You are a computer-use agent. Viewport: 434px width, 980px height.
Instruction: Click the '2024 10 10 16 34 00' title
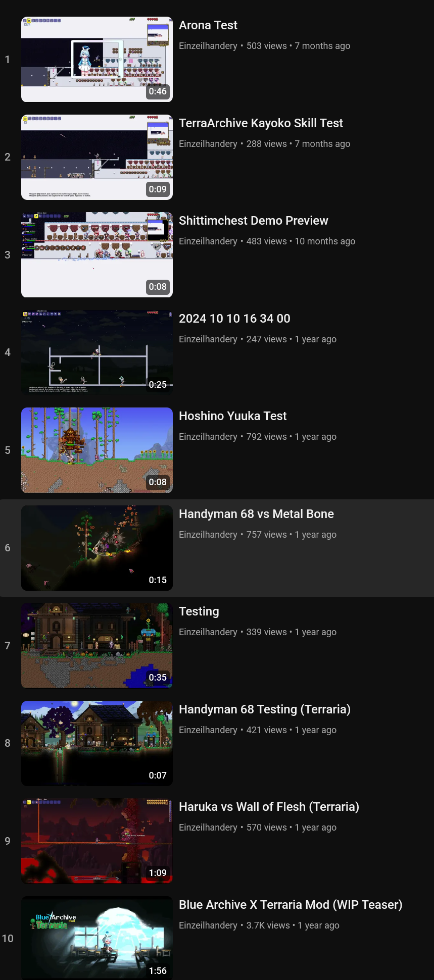coord(234,319)
